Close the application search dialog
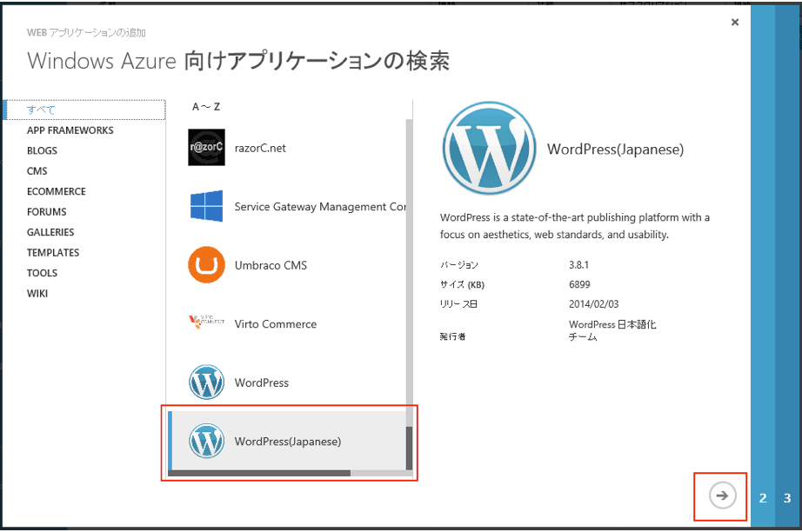 pyautogui.click(x=735, y=22)
